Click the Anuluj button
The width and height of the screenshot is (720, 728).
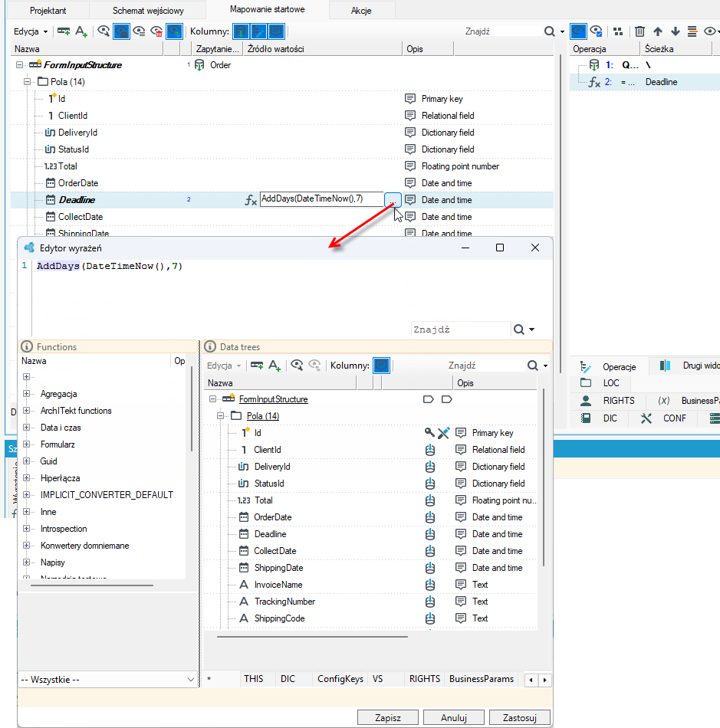pyautogui.click(x=454, y=718)
